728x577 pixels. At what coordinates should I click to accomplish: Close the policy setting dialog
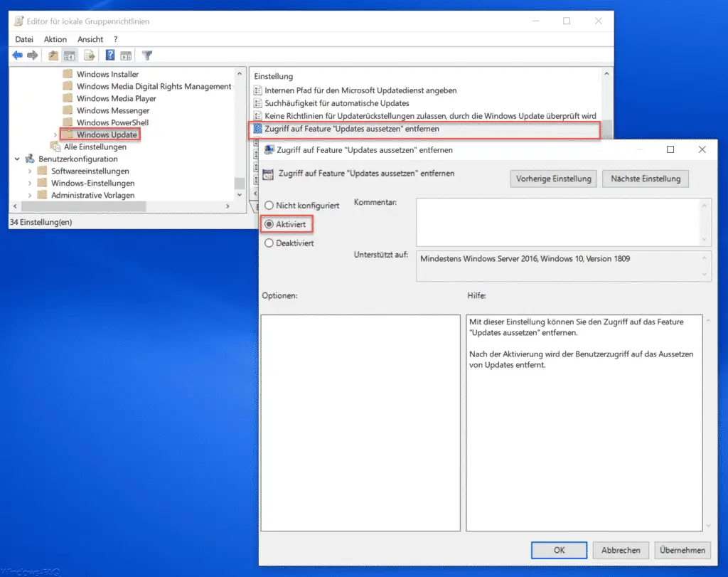pos(702,149)
